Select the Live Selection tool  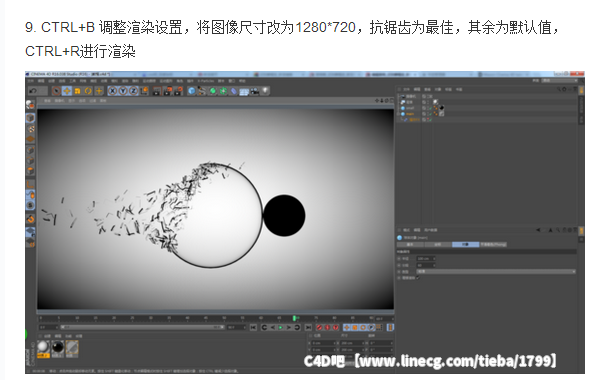tap(56, 91)
